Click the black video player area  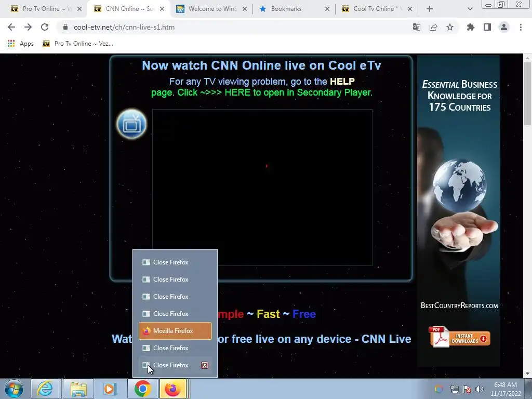click(262, 187)
